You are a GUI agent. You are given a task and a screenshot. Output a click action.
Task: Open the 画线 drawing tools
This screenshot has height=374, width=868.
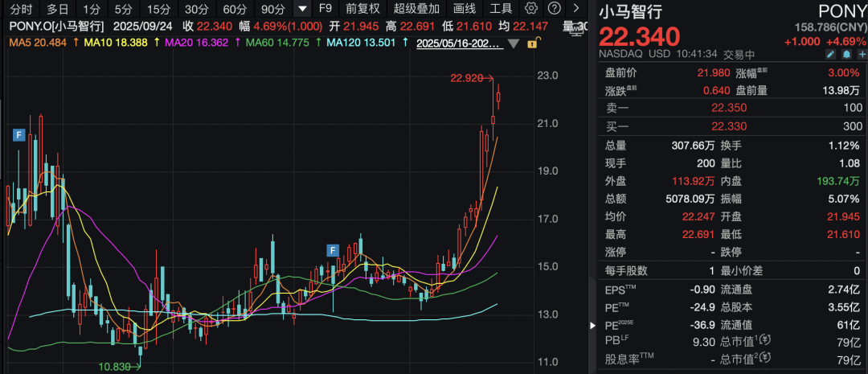(x=465, y=8)
